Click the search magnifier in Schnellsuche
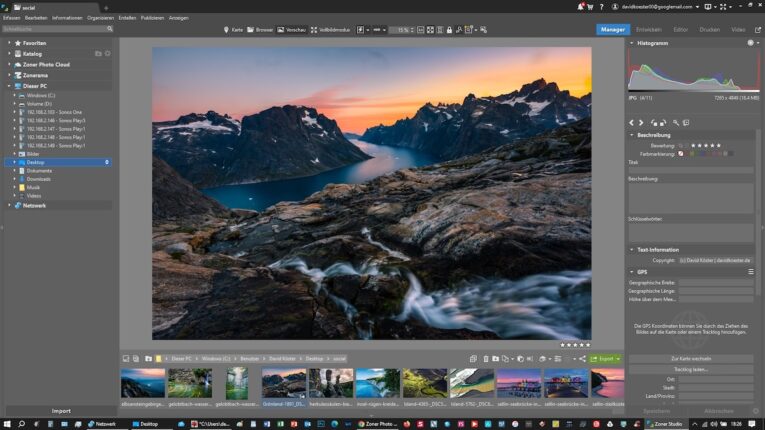This screenshot has height=430, width=765. pos(110,29)
